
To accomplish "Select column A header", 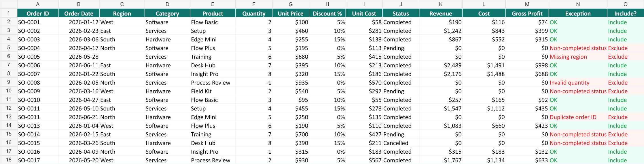I will (38, 4).
